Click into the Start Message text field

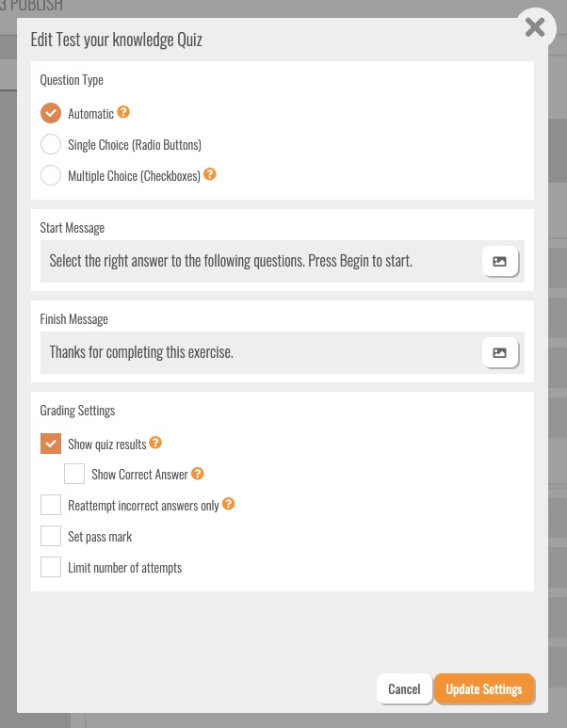pos(254,261)
